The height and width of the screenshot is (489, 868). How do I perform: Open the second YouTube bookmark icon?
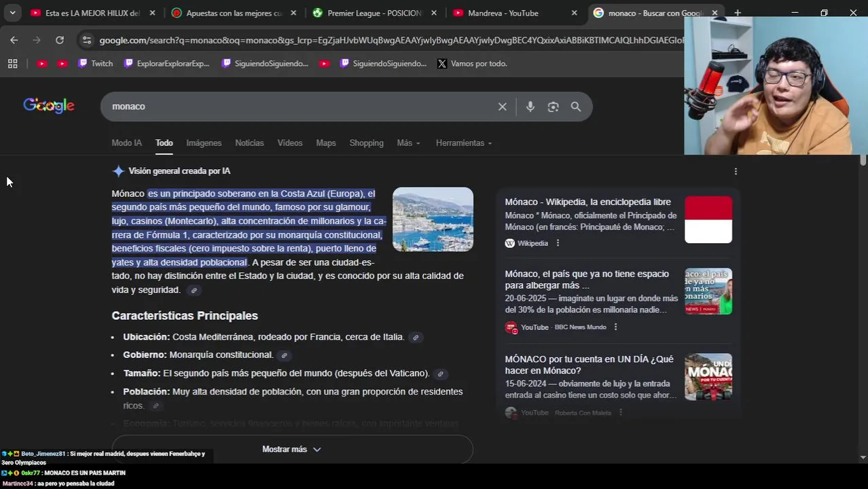pos(62,63)
